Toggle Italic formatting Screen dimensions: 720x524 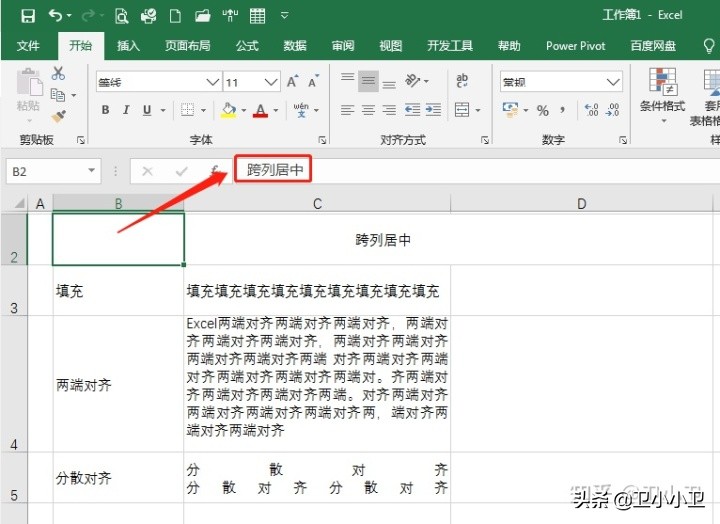tap(126, 110)
